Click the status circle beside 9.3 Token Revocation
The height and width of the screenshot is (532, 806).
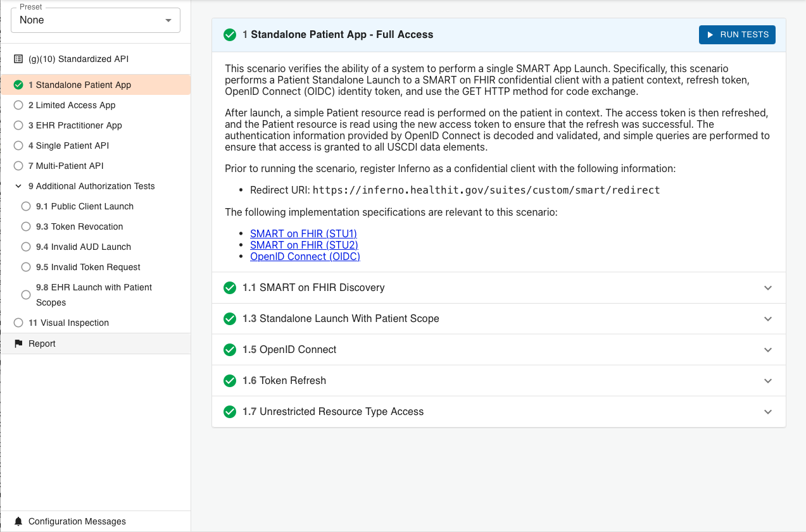click(x=26, y=226)
